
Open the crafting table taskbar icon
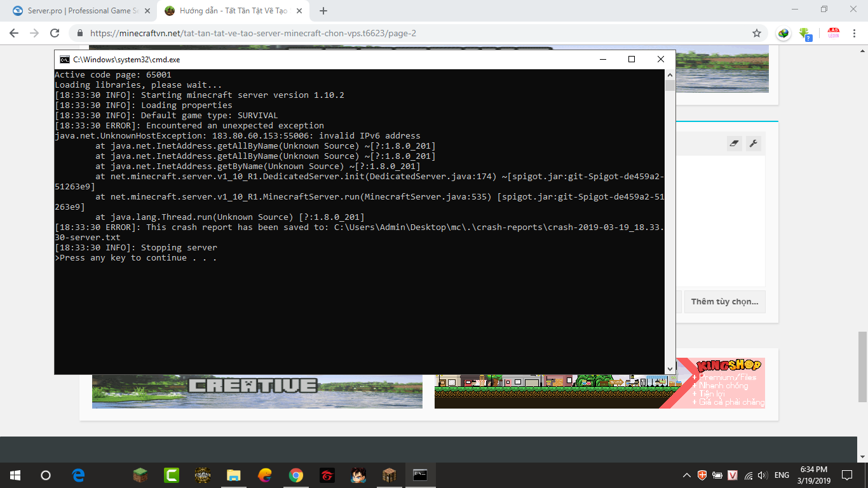pyautogui.click(x=389, y=475)
